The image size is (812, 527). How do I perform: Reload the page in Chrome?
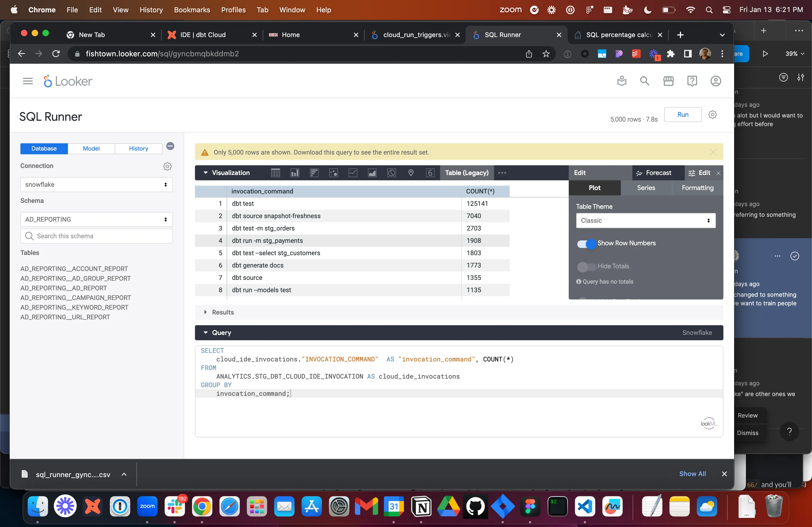(56, 54)
